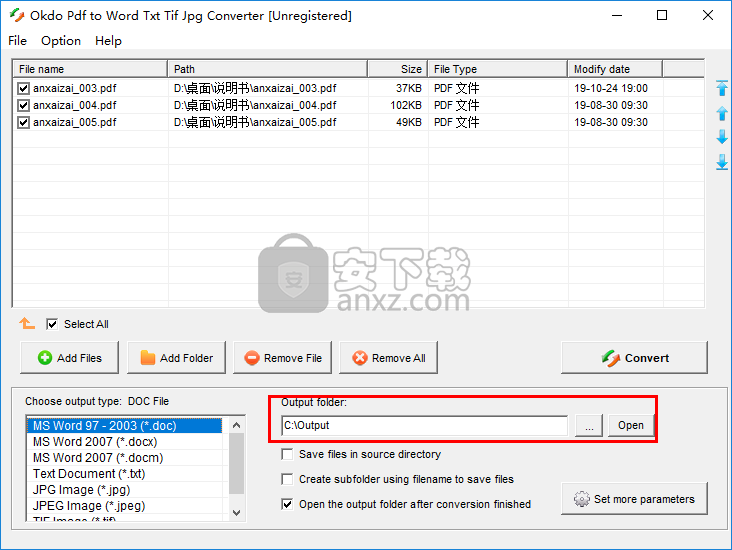Viewport: 732px width, 550px height.
Task: Browse for output folder with ... button
Action: coord(589,425)
